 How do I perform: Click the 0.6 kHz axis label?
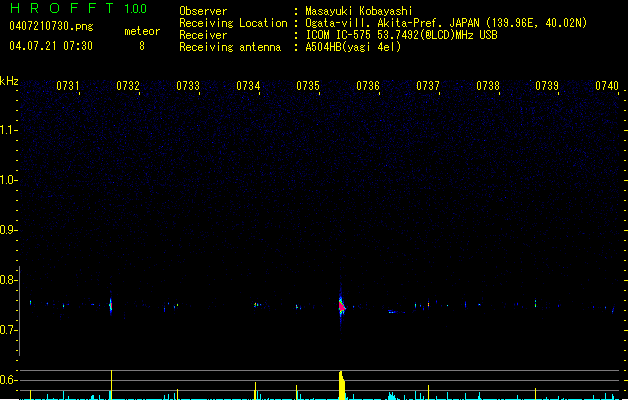(7, 380)
